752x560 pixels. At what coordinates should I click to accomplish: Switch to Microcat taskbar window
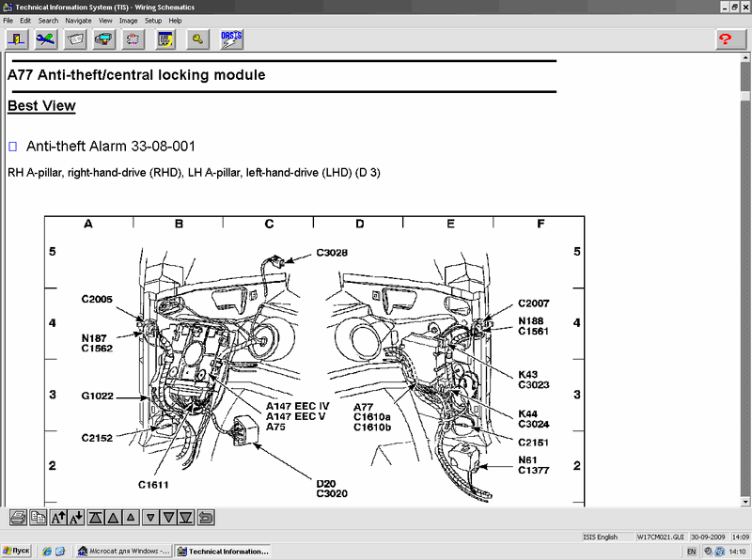point(124,552)
